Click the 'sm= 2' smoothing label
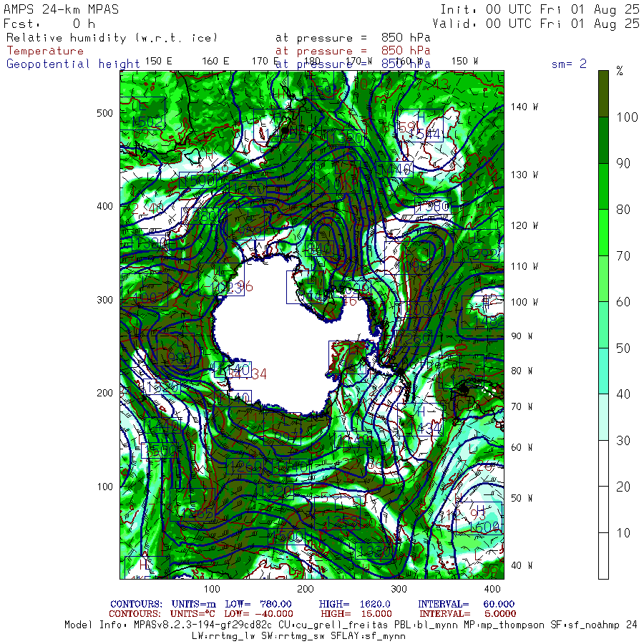 [569, 64]
